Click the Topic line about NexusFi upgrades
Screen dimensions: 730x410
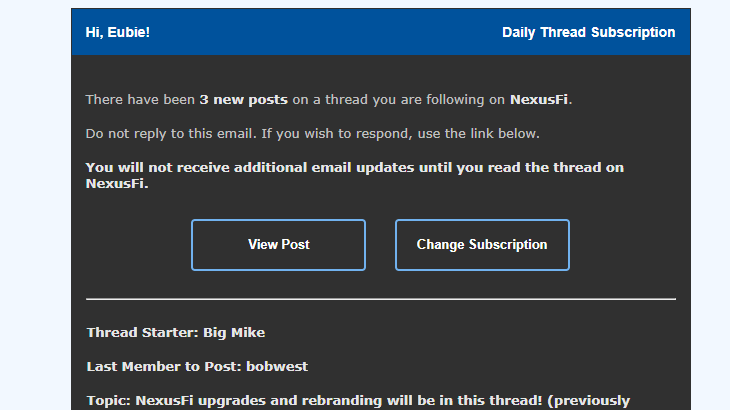358,401
